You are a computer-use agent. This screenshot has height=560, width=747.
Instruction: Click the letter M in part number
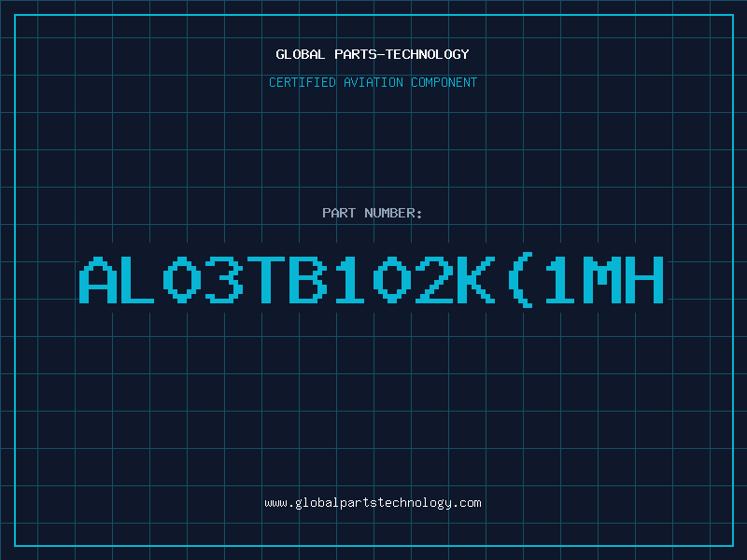click(602, 279)
